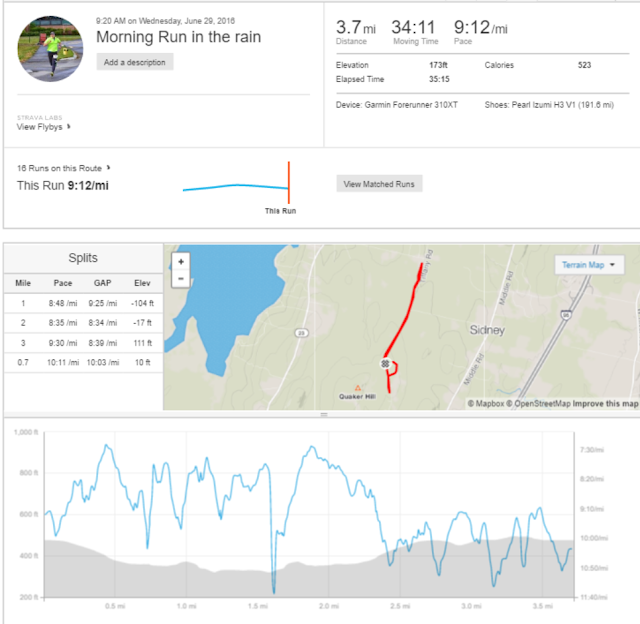Image resolution: width=640 pixels, height=624 pixels.
Task: Click the runner profile photo
Action: point(50,49)
